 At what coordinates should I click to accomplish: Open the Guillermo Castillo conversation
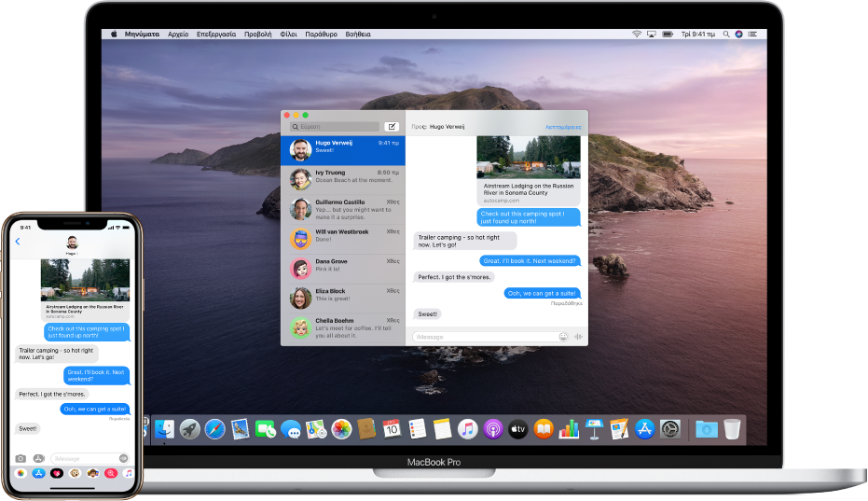(x=343, y=208)
